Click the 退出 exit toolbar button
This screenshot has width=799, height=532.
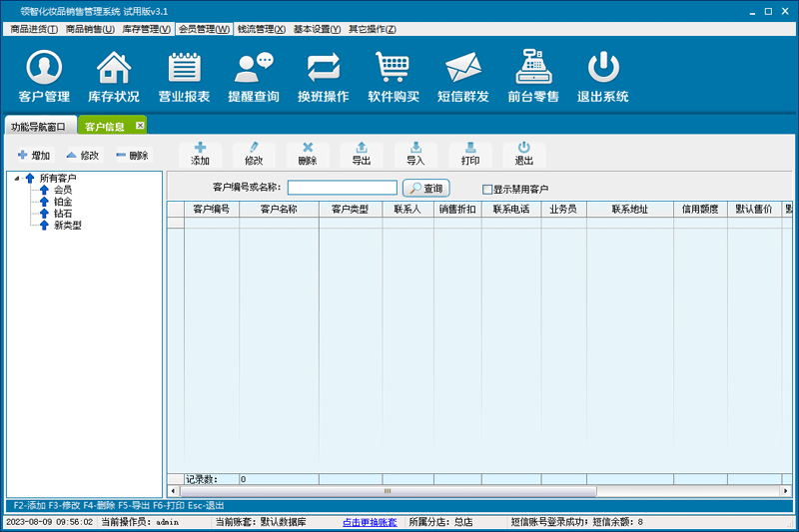(x=523, y=155)
